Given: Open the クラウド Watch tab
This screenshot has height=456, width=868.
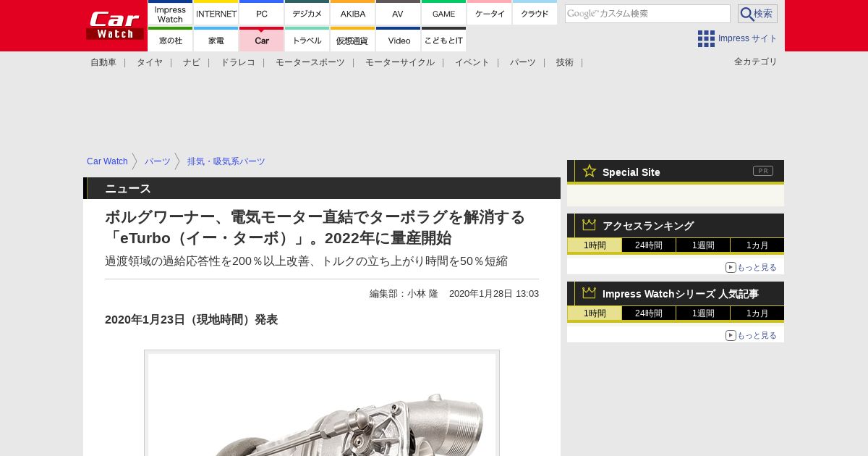Looking at the screenshot, I should (535, 12).
